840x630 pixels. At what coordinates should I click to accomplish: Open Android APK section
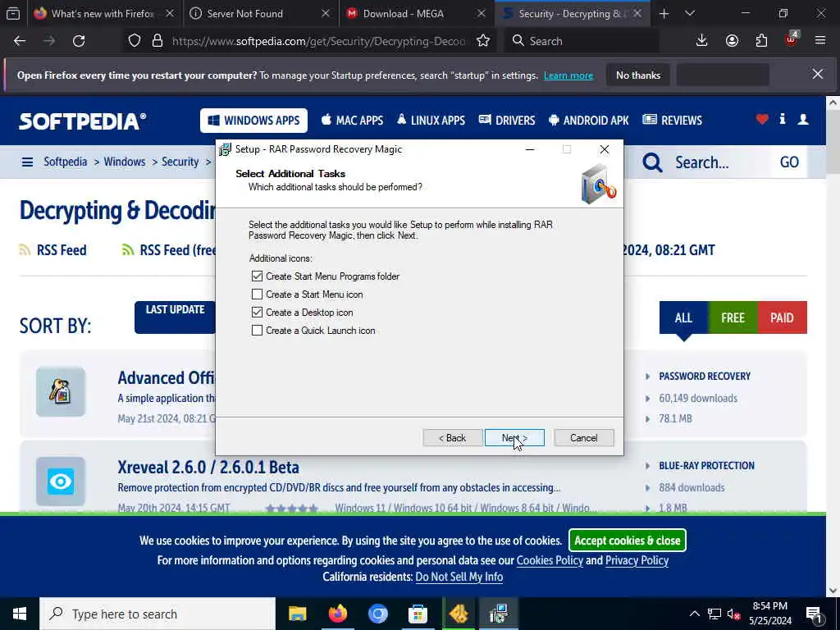pos(589,121)
